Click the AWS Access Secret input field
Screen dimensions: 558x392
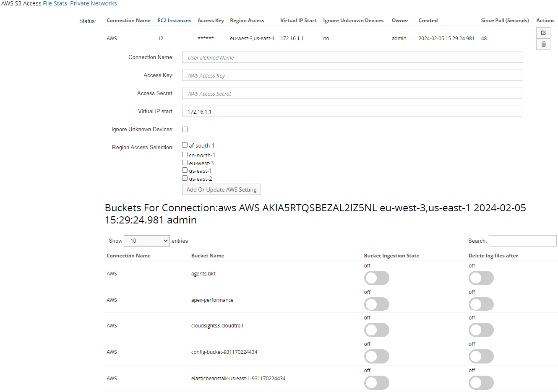click(x=352, y=93)
